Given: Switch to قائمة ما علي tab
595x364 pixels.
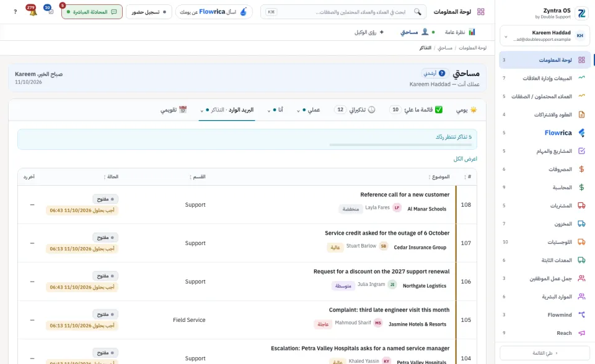Looking at the screenshot, I should 416,110.
